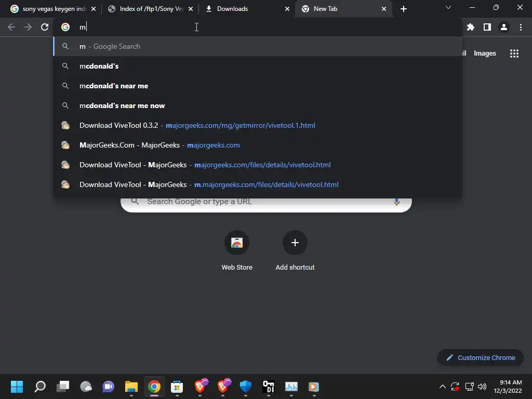The height and width of the screenshot is (399, 532).
Task: Open Download ViveTool 0.3.2 suggestion
Action: click(258, 125)
